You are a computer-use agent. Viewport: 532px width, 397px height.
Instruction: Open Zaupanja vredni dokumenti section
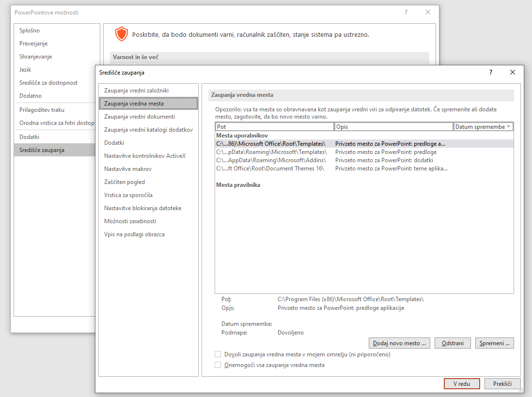tap(148, 117)
